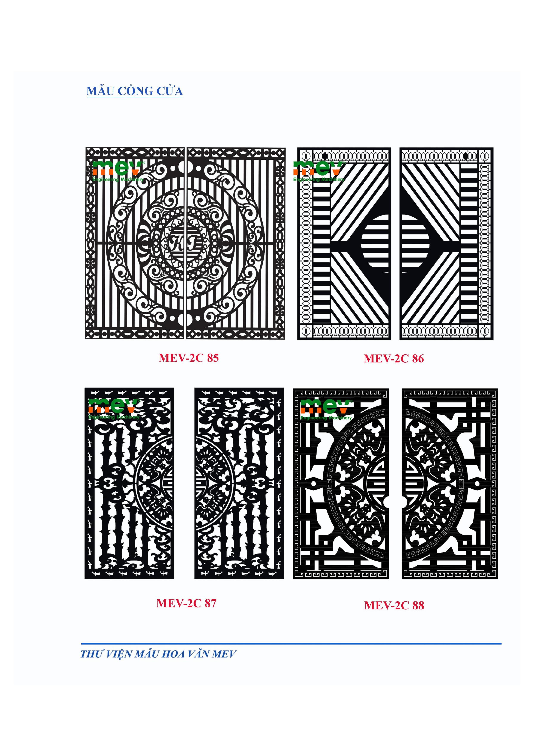Click the MEV logo on design 88
This screenshot has width=534, height=756.
tap(326, 409)
